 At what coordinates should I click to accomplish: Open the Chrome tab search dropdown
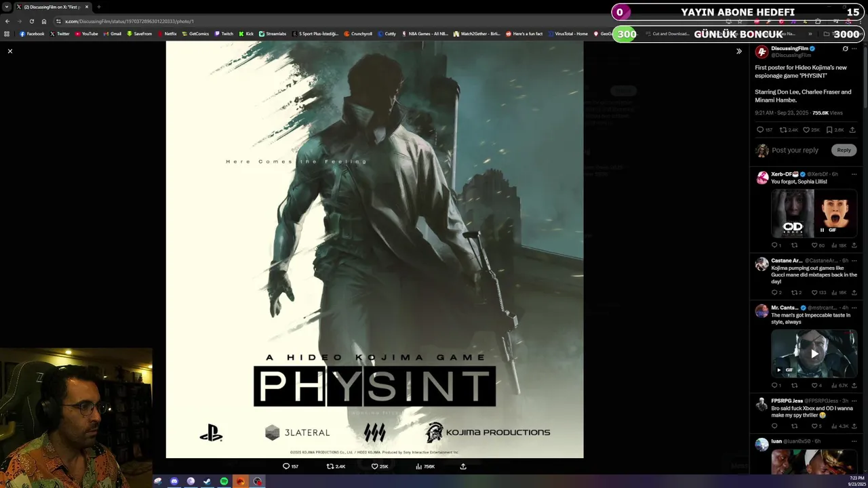pyautogui.click(x=6, y=7)
